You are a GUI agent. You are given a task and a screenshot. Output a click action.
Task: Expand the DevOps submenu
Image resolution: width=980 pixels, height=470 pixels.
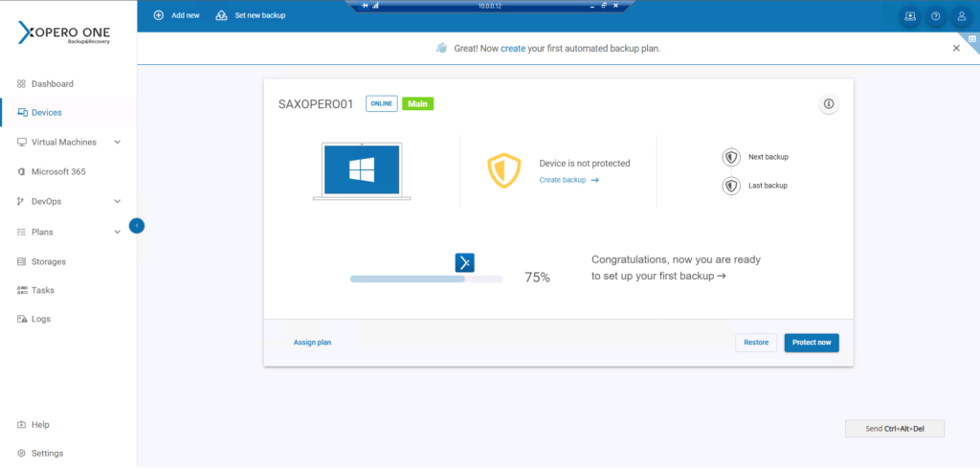coord(118,202)
